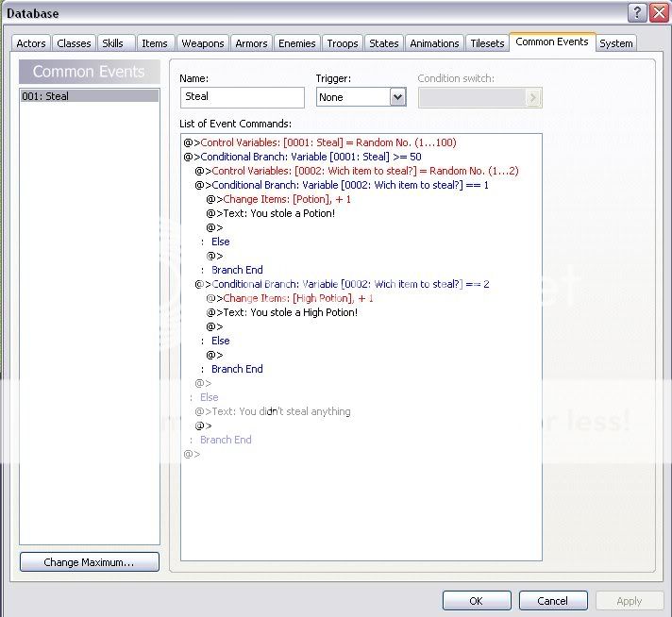Switch to the Enemies tab
The height and width of the screenshot is (617, 672).
click(296, 43)
